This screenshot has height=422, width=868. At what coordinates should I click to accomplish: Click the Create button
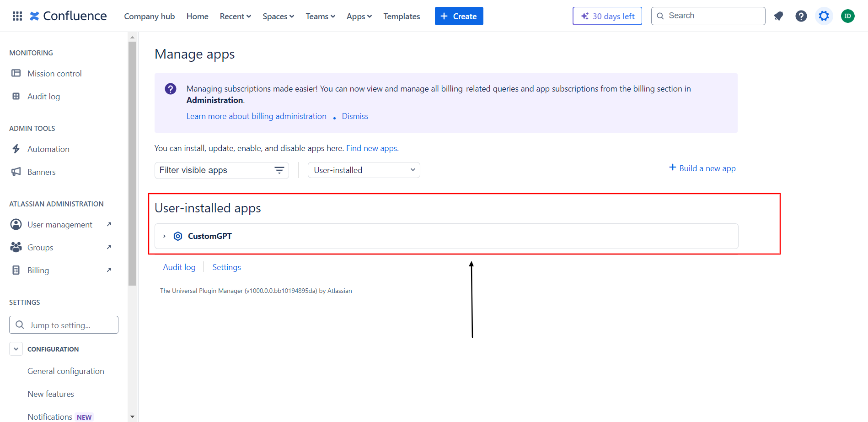[459, 16]
